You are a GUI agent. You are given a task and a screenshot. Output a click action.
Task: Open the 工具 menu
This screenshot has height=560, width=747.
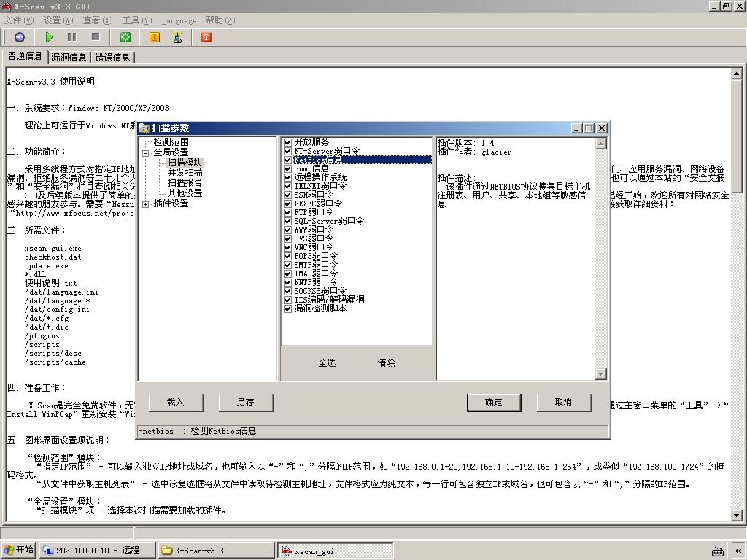(137, 20)
